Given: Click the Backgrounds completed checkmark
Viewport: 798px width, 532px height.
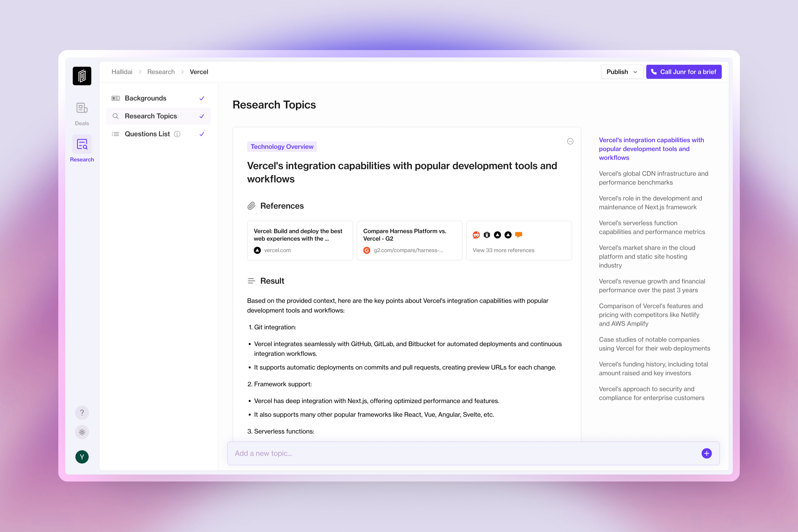Looking at the screenshot, I should click(x=202, y=98).
